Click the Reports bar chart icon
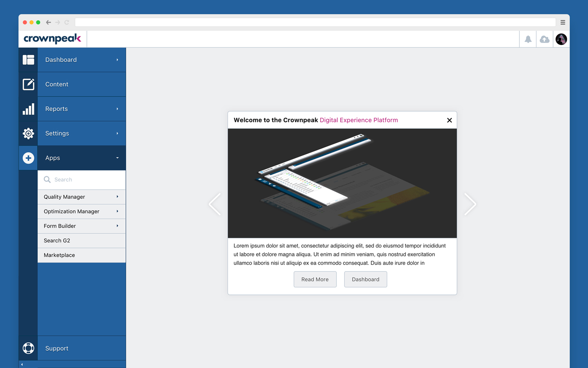Screen dimensions: 588x368 [28, 109]
